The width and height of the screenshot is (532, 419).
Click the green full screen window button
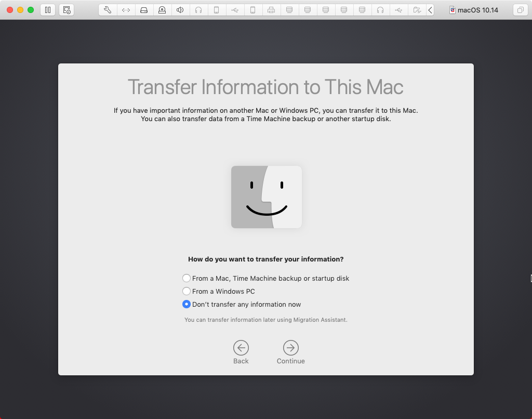[x=31, y=10]
